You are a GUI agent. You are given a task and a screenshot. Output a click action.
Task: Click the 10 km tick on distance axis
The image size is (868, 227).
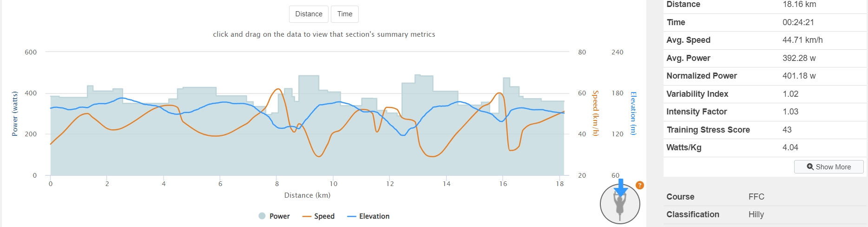click(333, 184)
